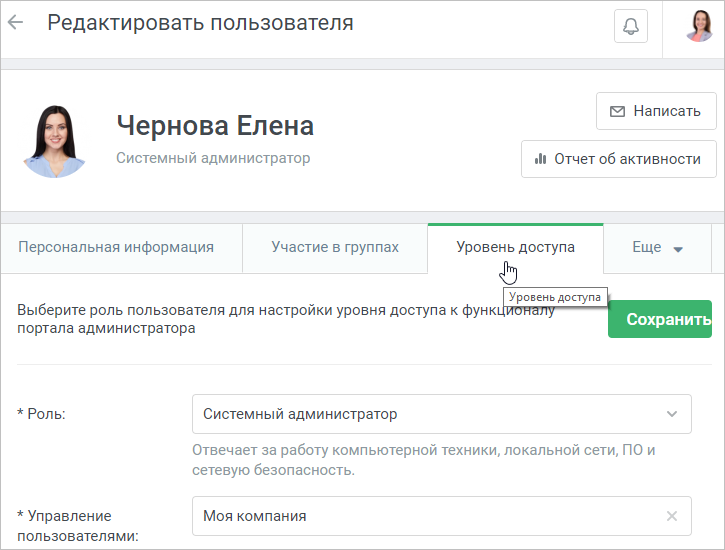Screen dimensions: 725x550
Task: Open Системный администратор role combo box
Action: [442, 414]
